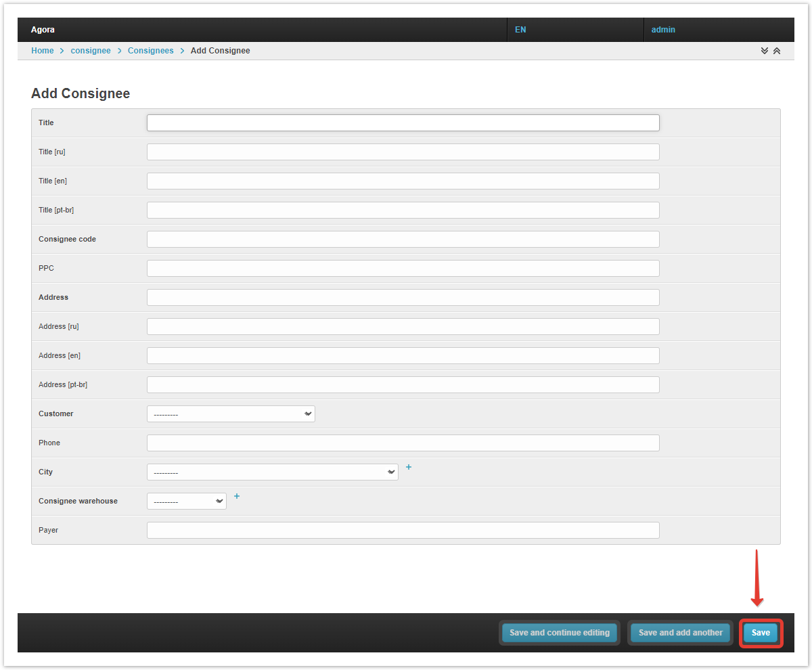Focus the Consignee code input field
The width and height of the screenshot is (812, 670).
(403, 239)
